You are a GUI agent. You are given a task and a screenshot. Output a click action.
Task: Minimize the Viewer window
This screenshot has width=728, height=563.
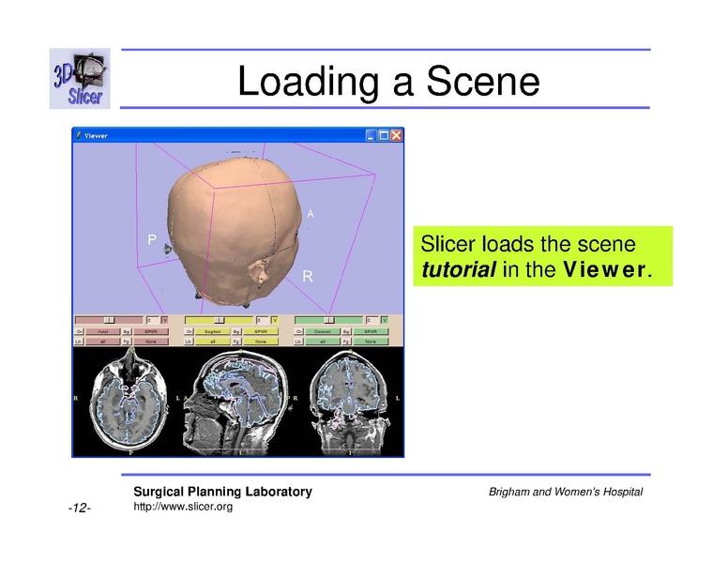371,135
